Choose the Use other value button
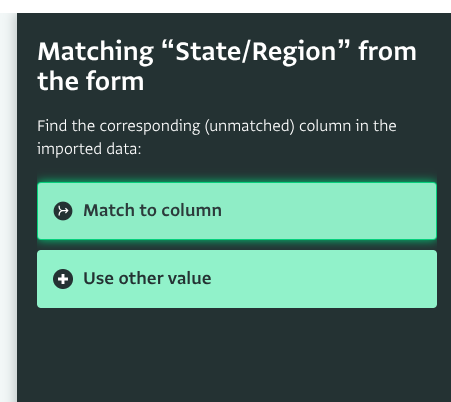Screen dimensions: 451x402 click(x=237, y=279)
